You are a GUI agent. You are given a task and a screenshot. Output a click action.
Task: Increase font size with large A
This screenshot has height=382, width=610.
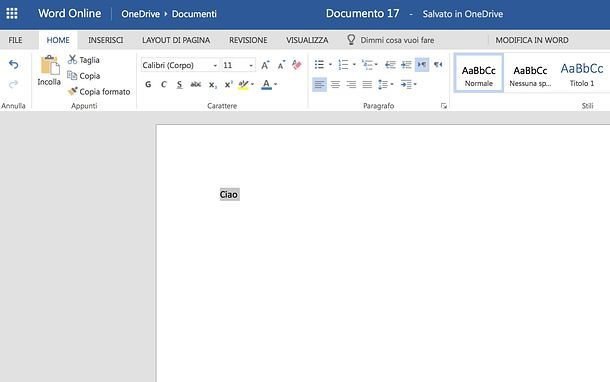[265, 65]
